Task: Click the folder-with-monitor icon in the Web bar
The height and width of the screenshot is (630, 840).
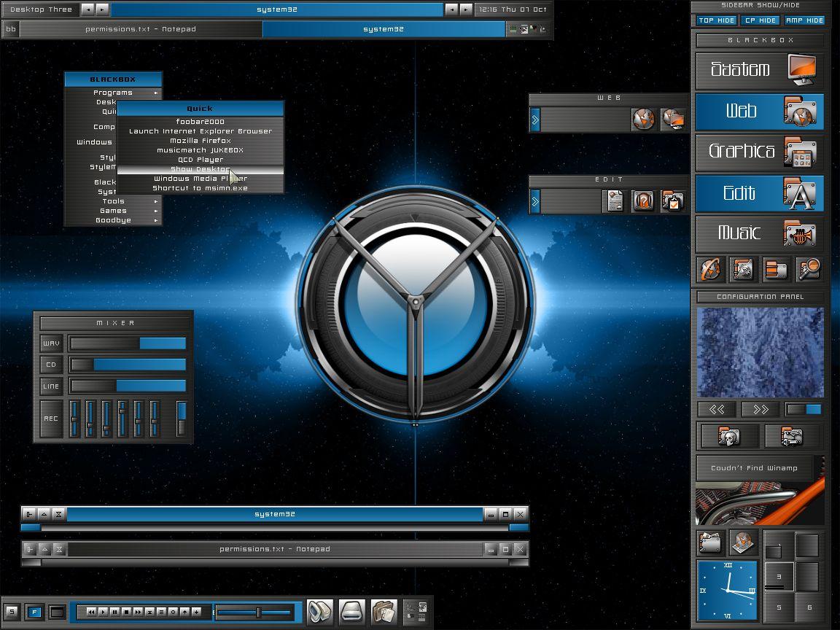Action: (x=673, y=119)
